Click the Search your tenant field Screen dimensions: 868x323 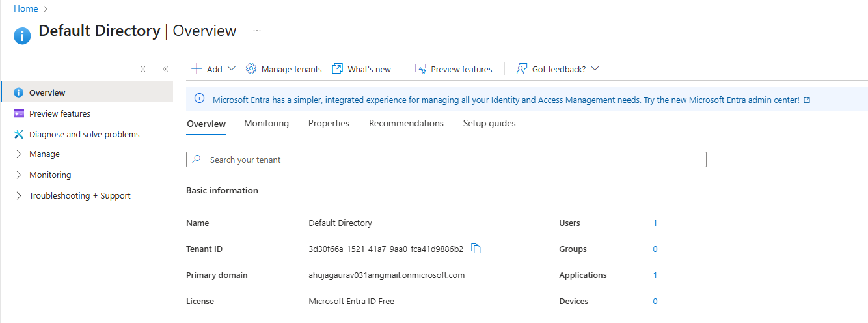[446, 160]
